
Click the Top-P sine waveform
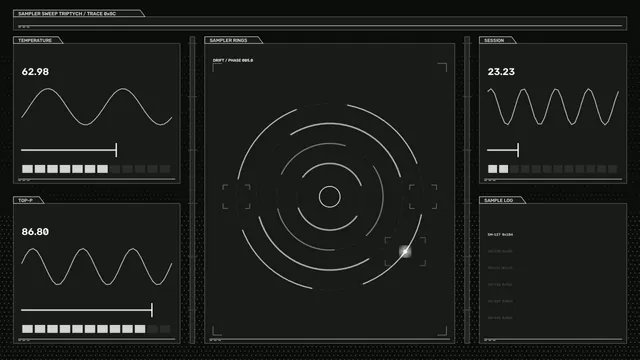click(x=97, y=267)
